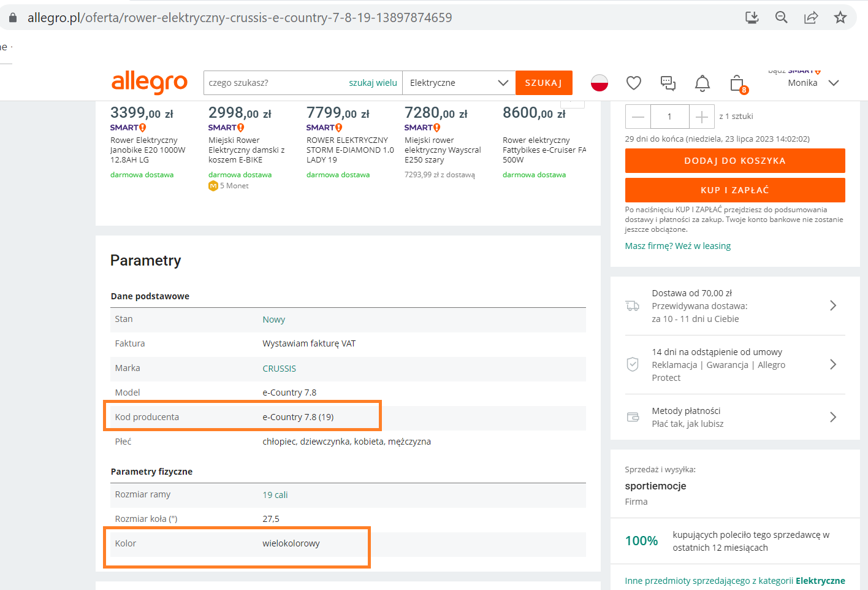Click the install app icon in address bar
This screenshot has width=868, height=590.
coord(752,17)
